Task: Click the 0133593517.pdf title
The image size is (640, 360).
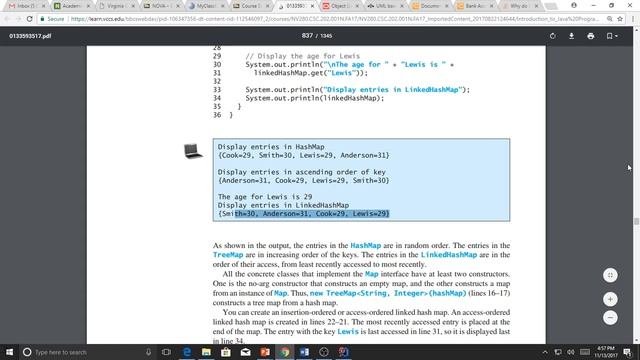Action: click(x=30, y=36)
